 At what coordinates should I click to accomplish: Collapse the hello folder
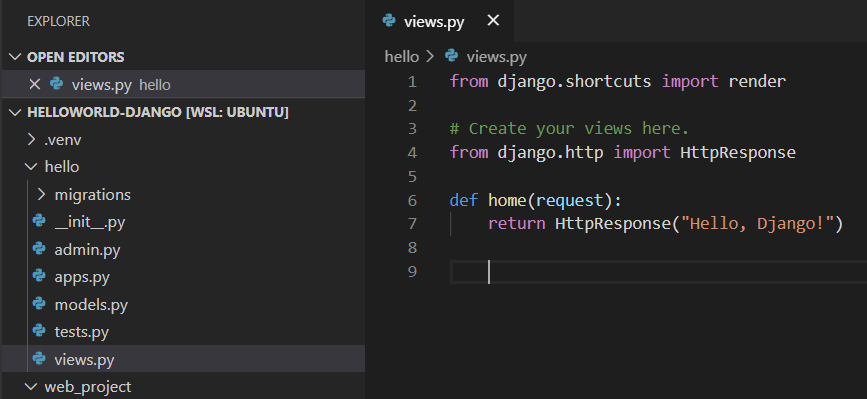click(32, 167)
